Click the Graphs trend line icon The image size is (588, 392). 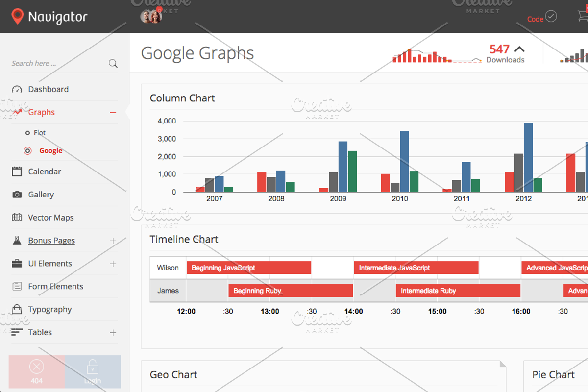[17, 112]
